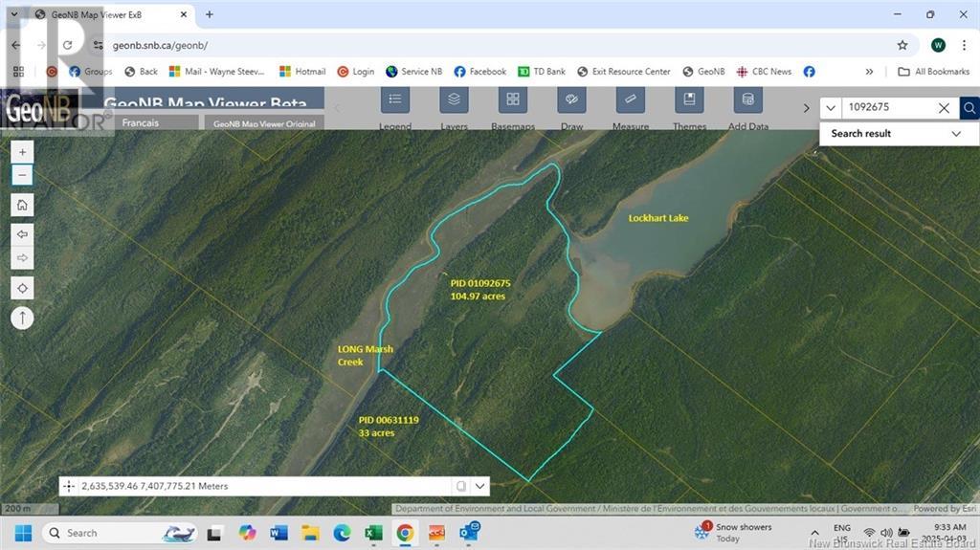The image size is (980, 550).
Task: Select the Draw tool
Action: (571, 100)
